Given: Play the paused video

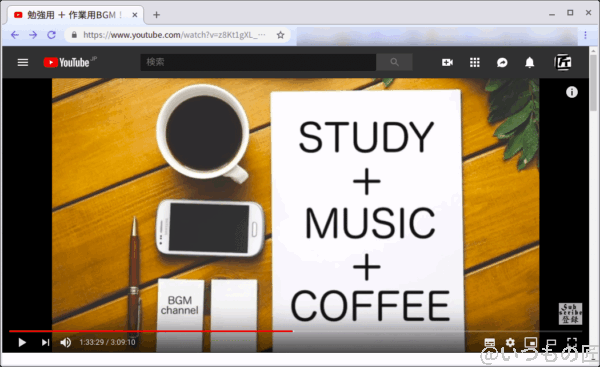Looking at the screenshot, I should coord(22,343).
